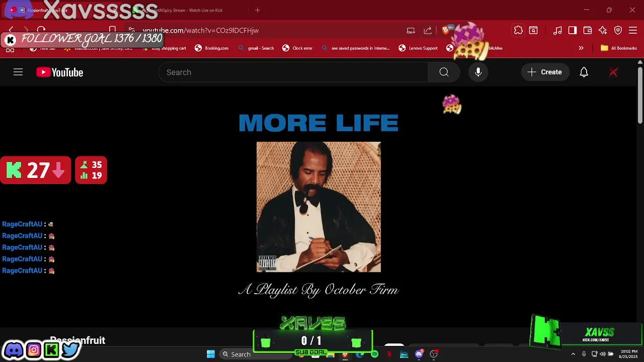
Task: Open Discord from the taskbar
Action: (419, 354)
